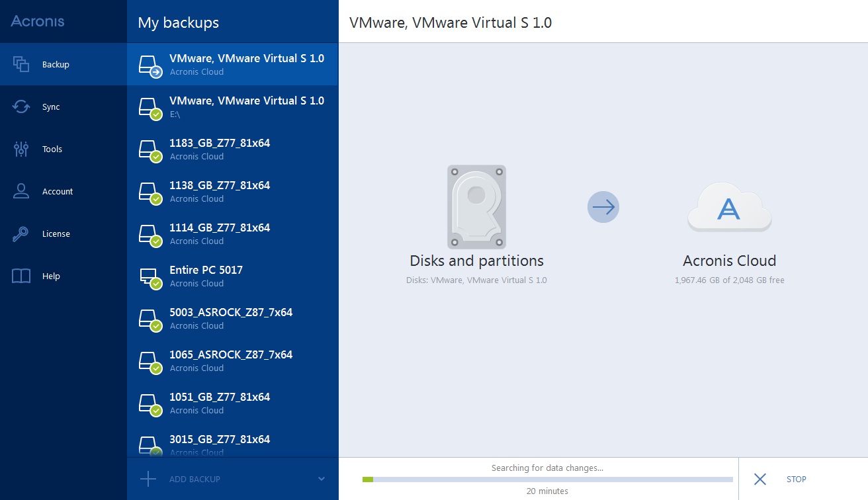Image resolution: width=868 pixels, height=500 pixels.
Task: Open the Account person icon
Action: [21, 191]
